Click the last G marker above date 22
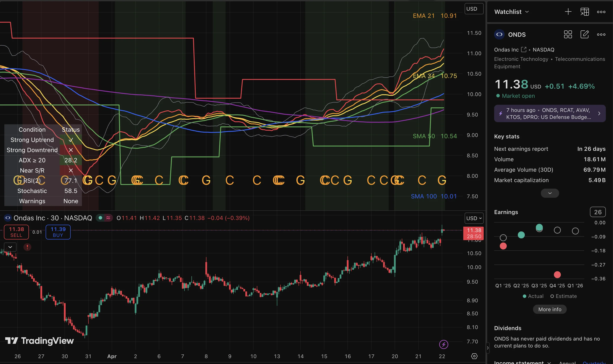The width and height of the screenshot is (613, 364). [x=442, y=181]
